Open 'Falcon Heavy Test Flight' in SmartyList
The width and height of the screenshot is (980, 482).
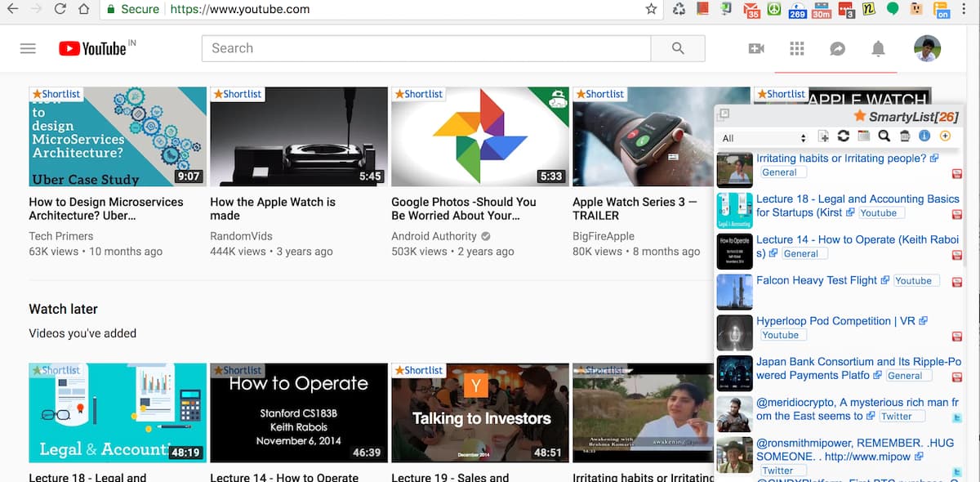point(816,280)
